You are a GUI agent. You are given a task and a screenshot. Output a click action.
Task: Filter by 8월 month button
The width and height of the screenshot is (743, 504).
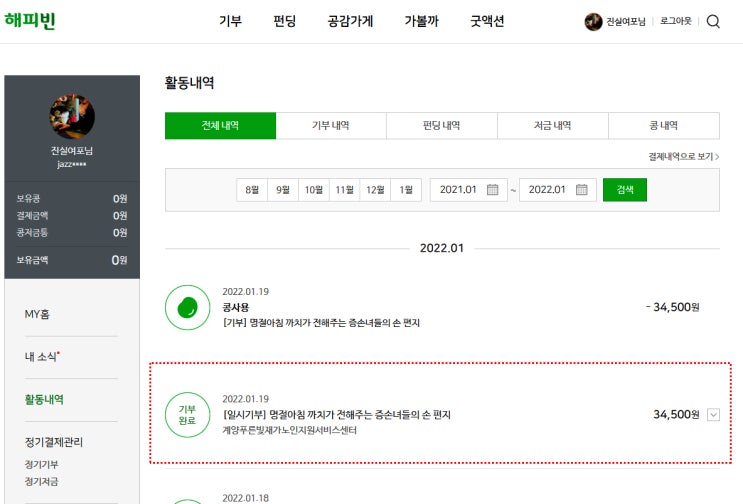point(252,189)
